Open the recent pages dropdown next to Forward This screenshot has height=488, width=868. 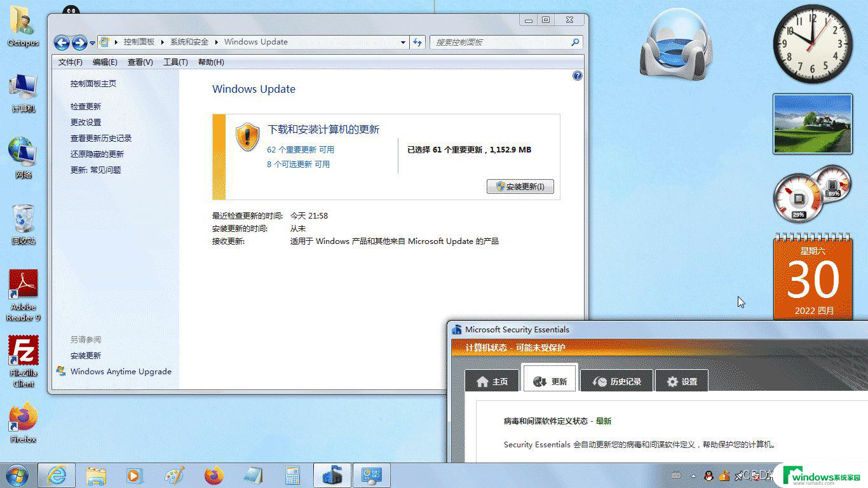click(x=92, y=43)
